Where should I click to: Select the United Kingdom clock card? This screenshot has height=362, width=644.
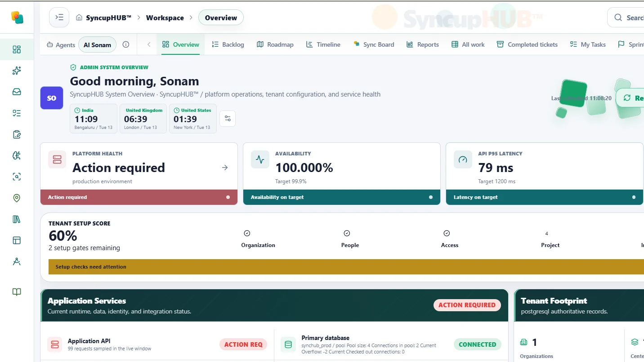[x=143, y=119]
